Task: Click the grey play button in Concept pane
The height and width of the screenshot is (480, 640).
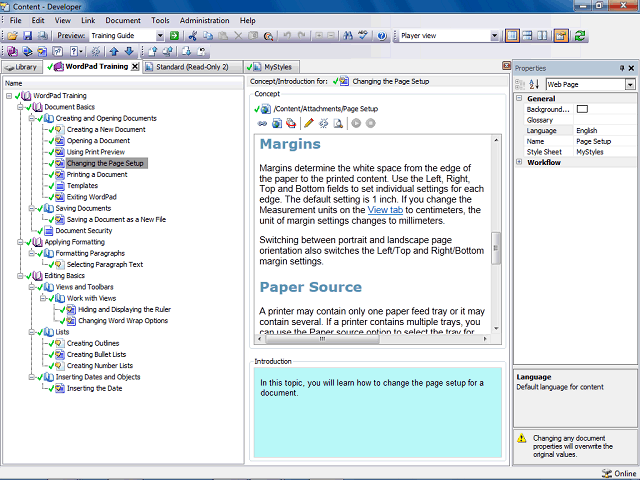Action: click(x=356, y=123)
